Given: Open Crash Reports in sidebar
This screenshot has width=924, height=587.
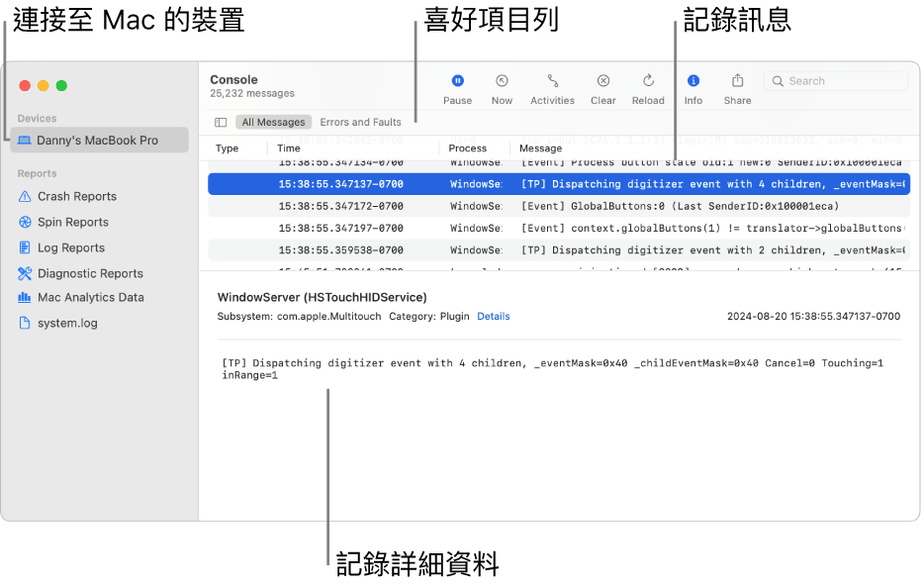Looking at the screenshot, I should tap(77, 196).
